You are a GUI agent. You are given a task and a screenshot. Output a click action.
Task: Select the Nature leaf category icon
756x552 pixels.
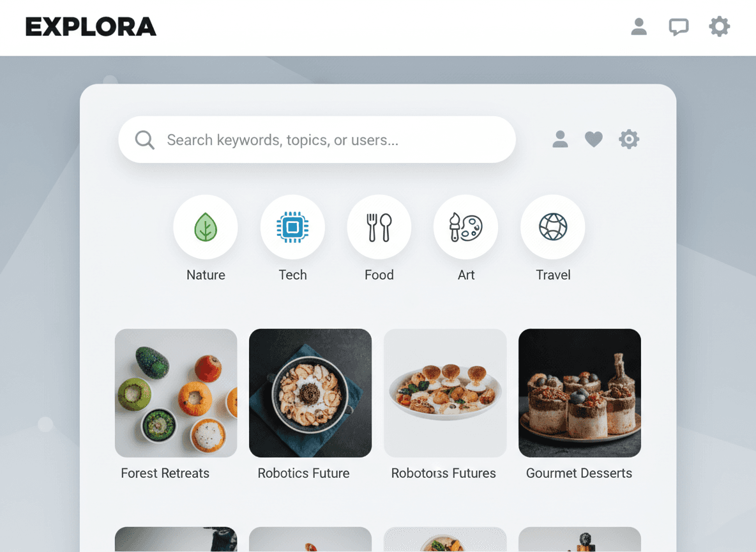coord(206,227)
